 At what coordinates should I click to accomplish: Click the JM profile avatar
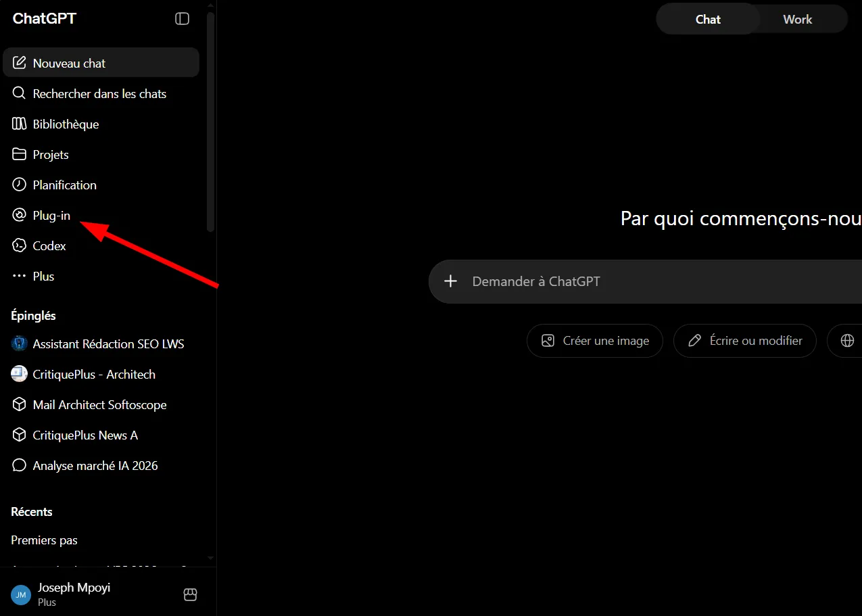coord(21,595)
